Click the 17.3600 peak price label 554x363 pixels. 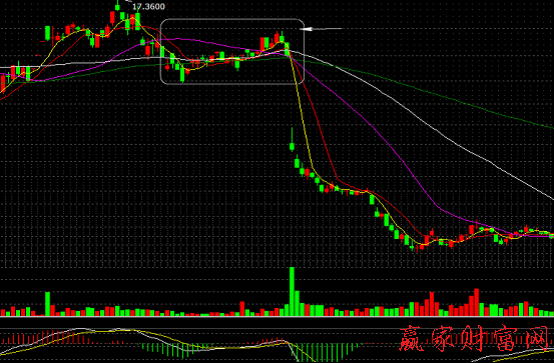tap(148, 6)
